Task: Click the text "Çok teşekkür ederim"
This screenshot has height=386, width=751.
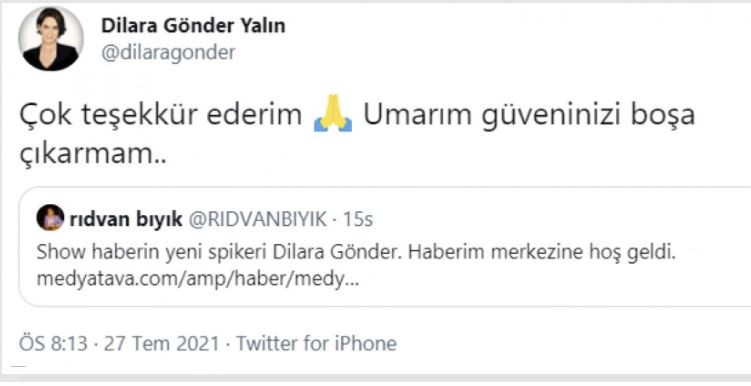Action: tap(161, 116)
